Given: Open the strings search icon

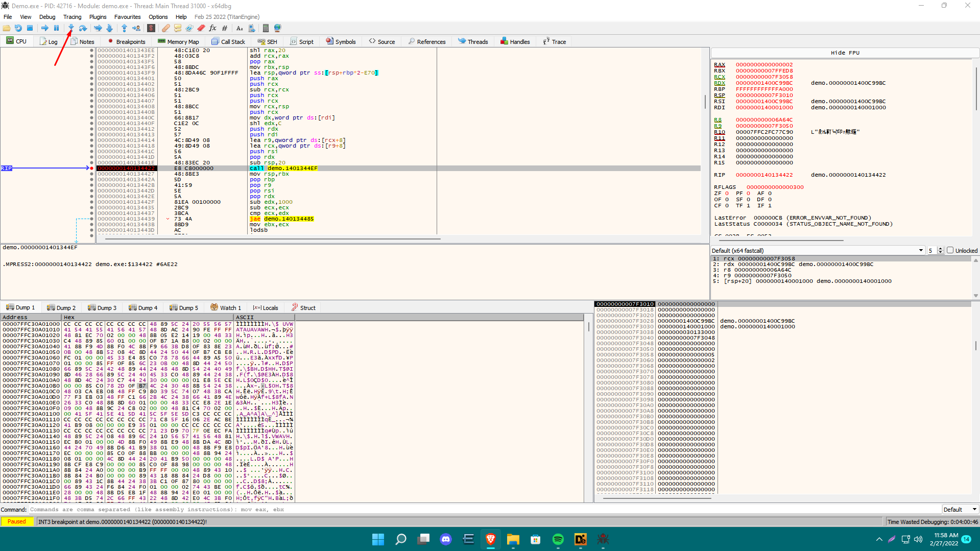Looking at the screenshot, I should point(240,28).
